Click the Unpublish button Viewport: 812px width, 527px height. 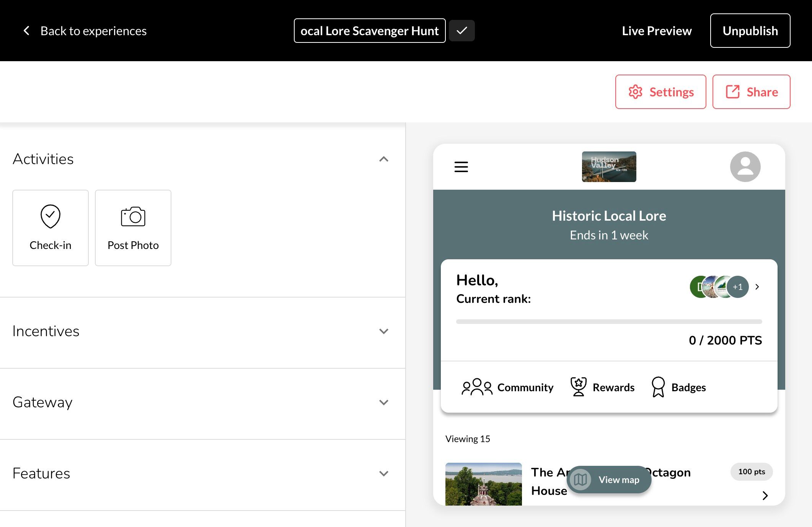click(x=750, y=31)
